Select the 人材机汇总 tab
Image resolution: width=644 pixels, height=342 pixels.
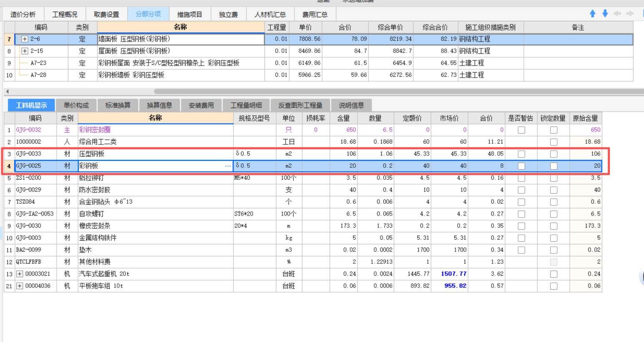coord(270,14)
